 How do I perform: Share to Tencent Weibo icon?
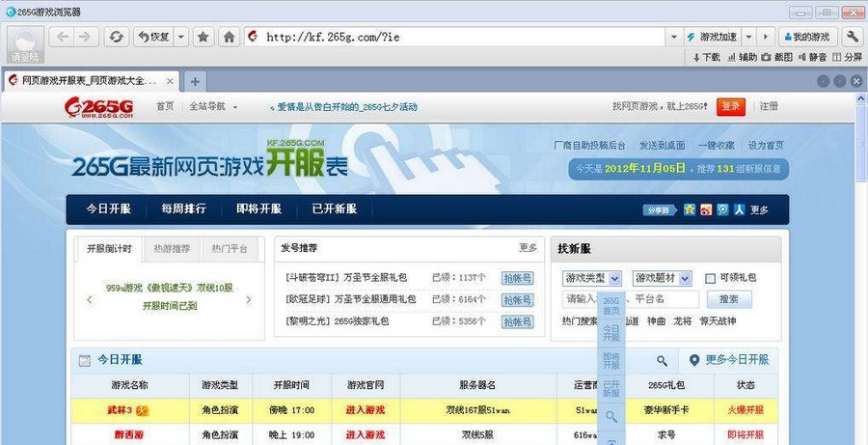tap(722, 209)
